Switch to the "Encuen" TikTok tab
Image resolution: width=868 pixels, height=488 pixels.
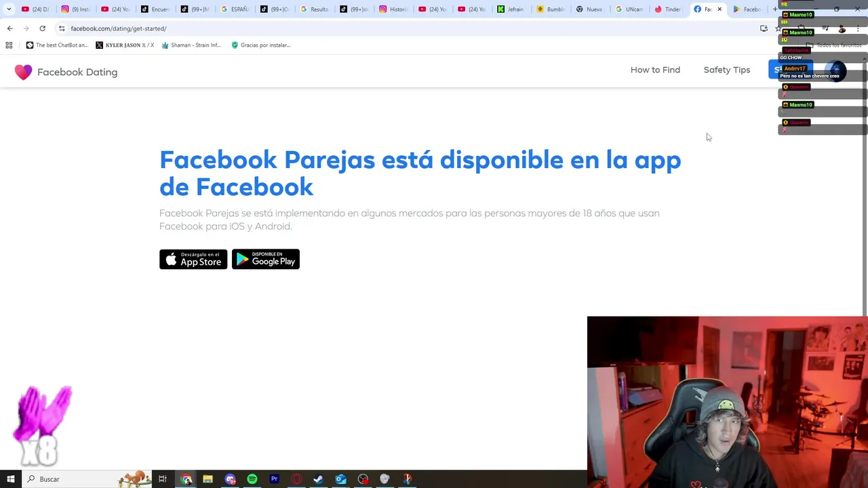pos(155,9)
